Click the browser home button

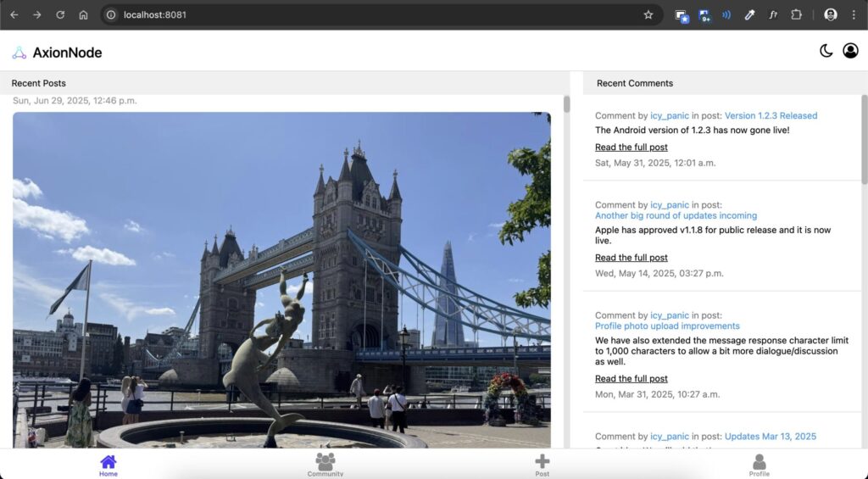tap(83, 14)
